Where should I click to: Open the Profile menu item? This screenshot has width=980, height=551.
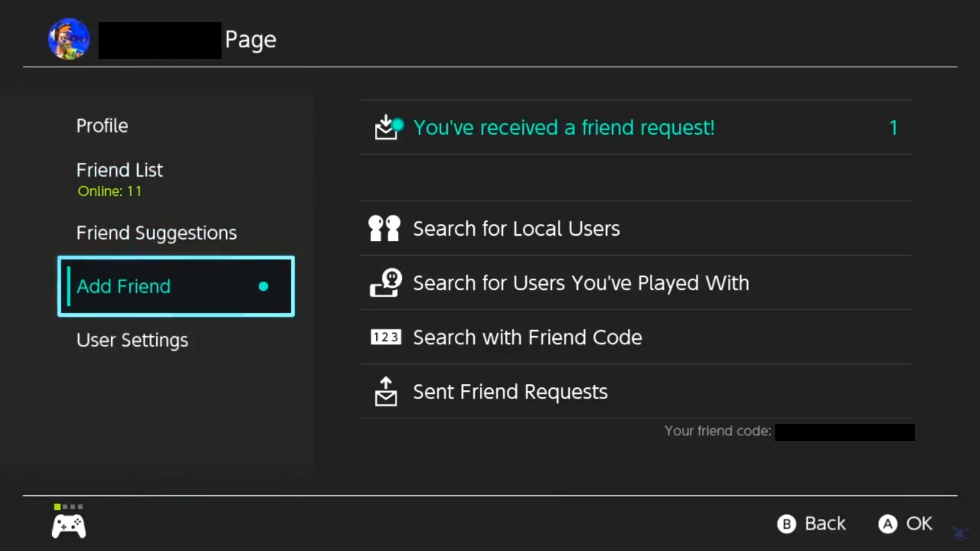coord(102,126)
